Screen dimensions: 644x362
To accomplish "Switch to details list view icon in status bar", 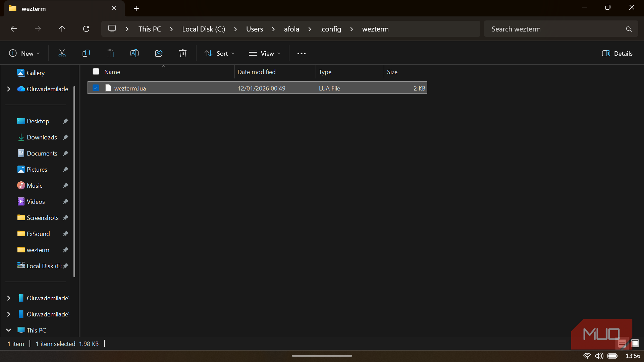I will [622, 343].
